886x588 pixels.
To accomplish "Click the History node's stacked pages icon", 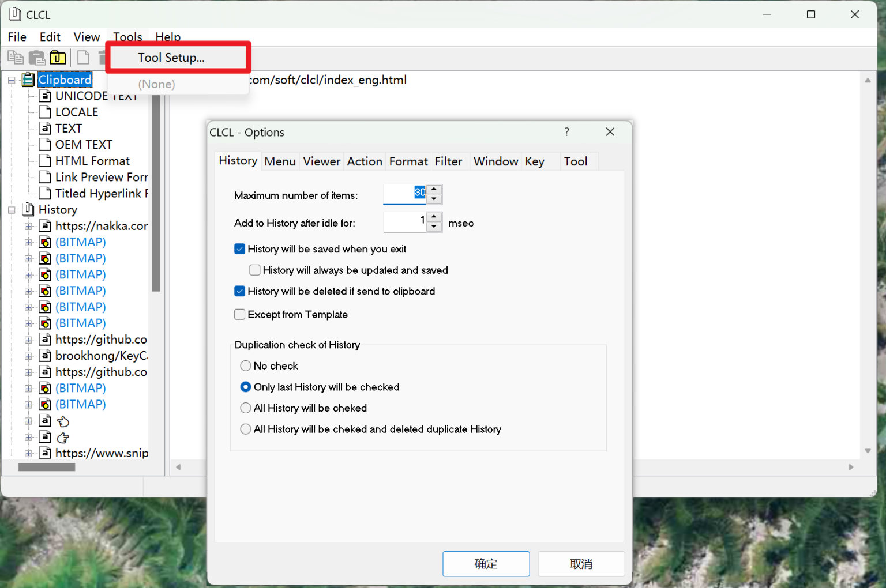I will (x=28, y=210).
